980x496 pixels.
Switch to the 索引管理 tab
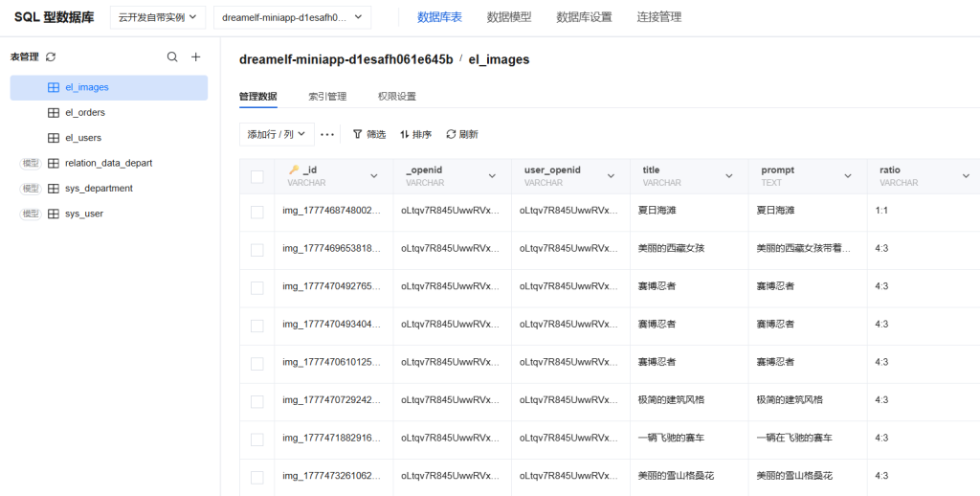click(327, 97)
